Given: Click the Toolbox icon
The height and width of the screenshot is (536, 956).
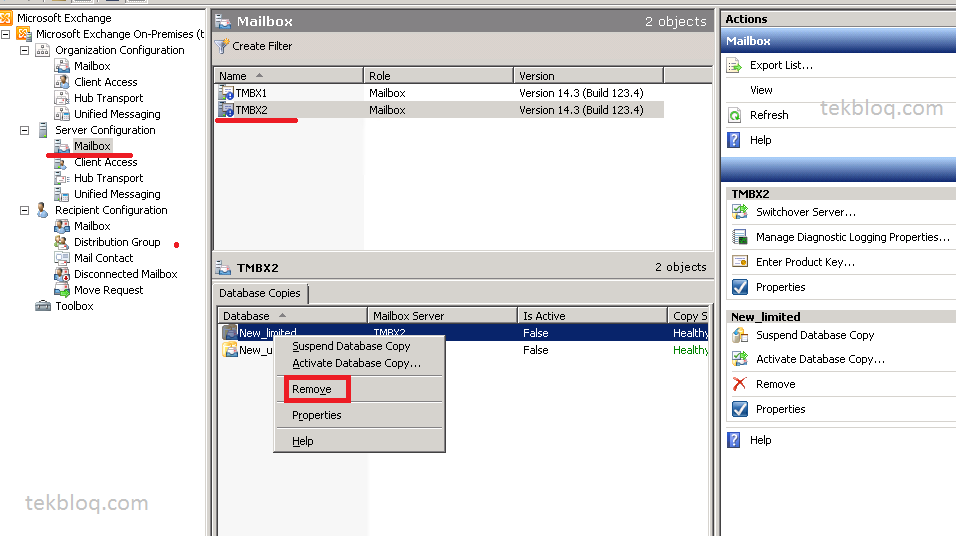Looking at the screenshot, I should click(x=43, y=306).
